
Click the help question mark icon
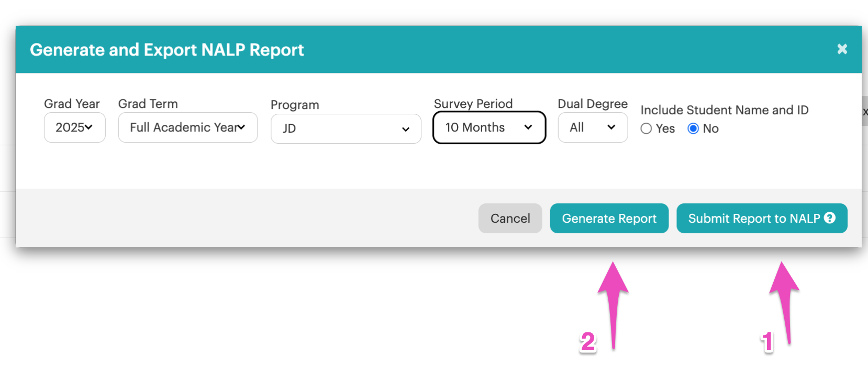point(830,218)
